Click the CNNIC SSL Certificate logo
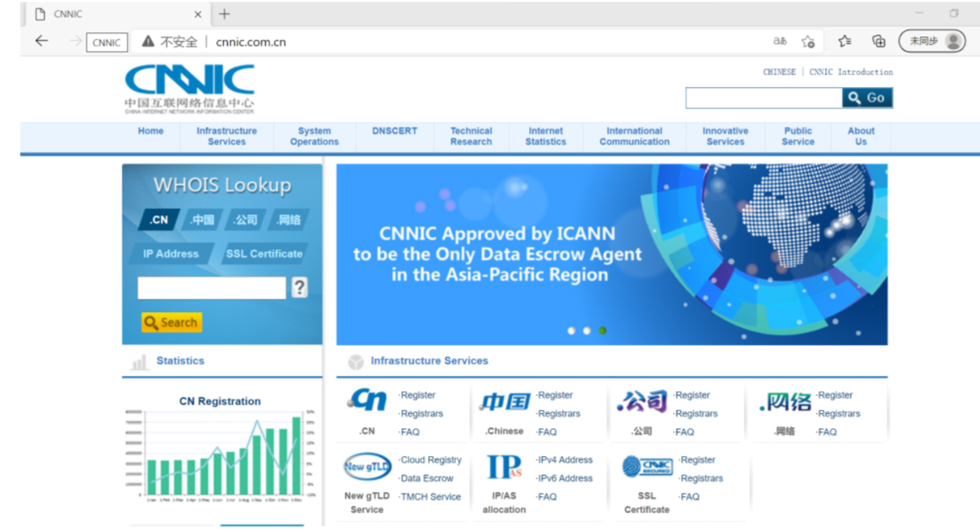Screen dimensions: 980x529 [647, 466]
